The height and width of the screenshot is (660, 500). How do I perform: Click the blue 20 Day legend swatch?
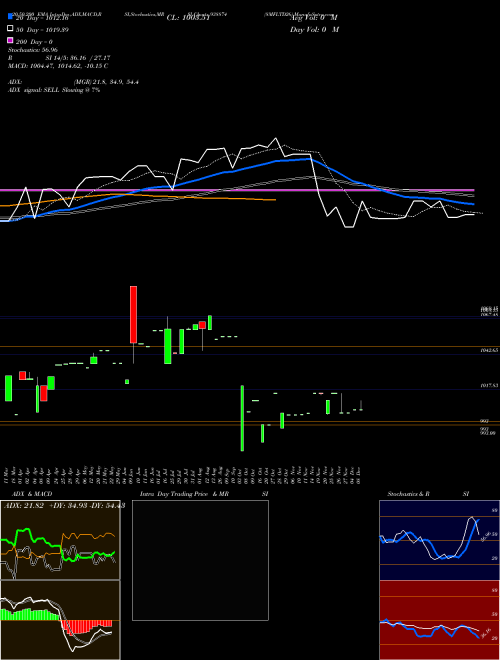coord(10,16)
